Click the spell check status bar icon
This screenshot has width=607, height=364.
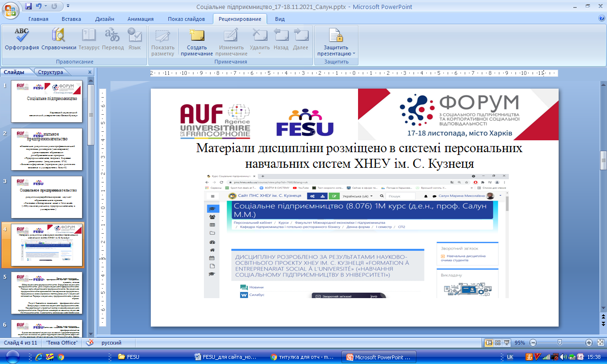(x=90, y=343)
